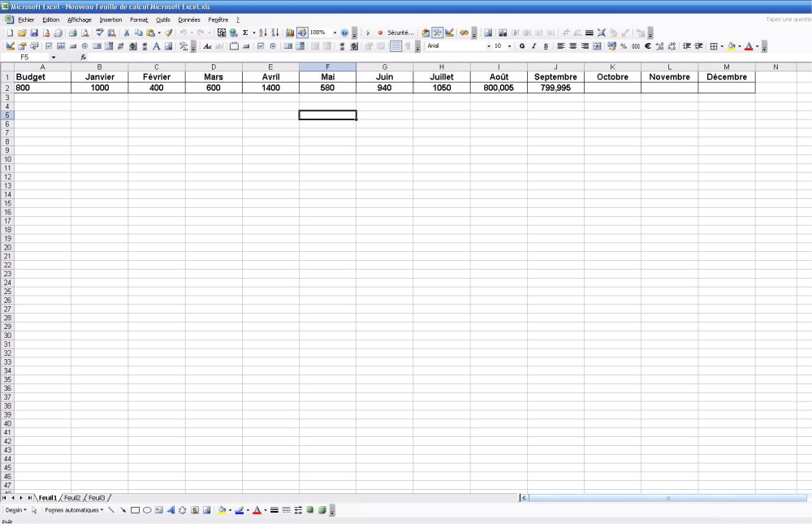Expand the 100% zoom dropdown
This screenshot has height=524, width=812.
(335, 33)
